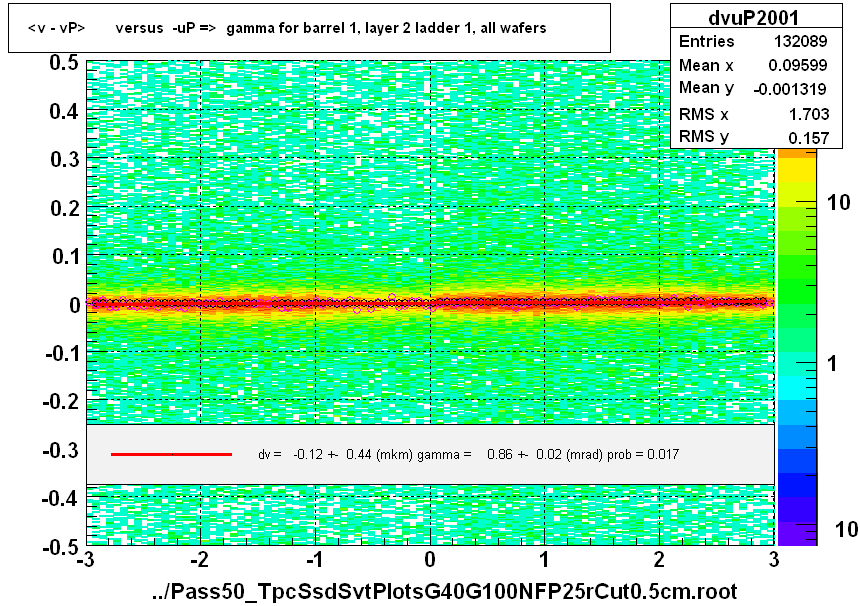Image resolution: width=860 pixels, height=606 pixels.
Task: Click the Mean y -0.001319 row
Action: [753, 88]
